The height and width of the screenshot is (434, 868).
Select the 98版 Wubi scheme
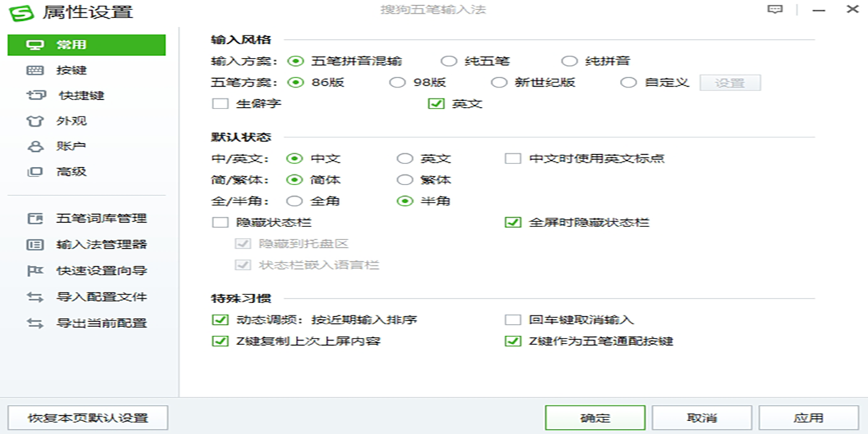[x=397, y=82]
